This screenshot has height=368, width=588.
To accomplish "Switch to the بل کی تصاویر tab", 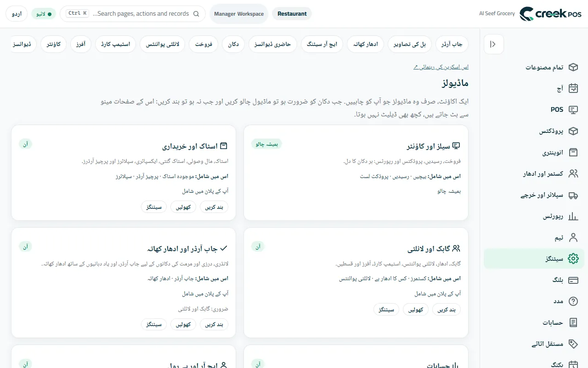I will coord(409,44).
